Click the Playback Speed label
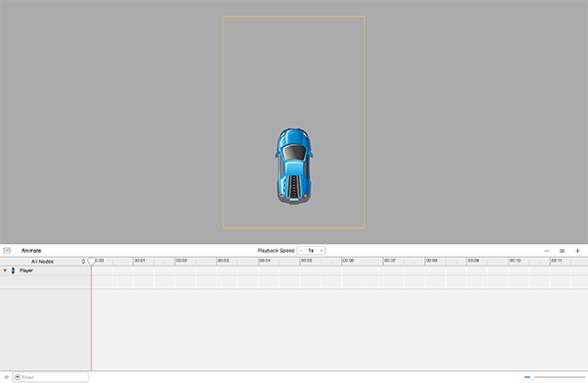This screenshot has width=588, height=383. tap(275, 251)
